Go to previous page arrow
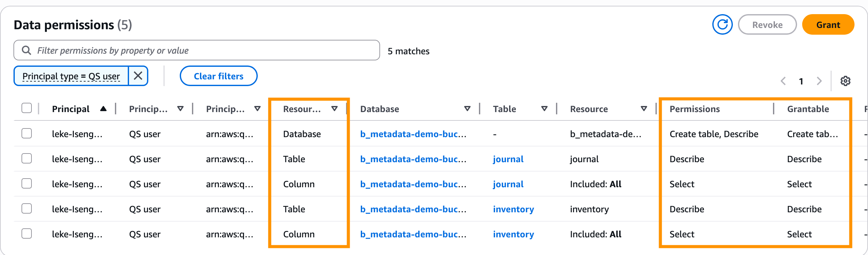 pyautogui.click(x=784, y=81)
